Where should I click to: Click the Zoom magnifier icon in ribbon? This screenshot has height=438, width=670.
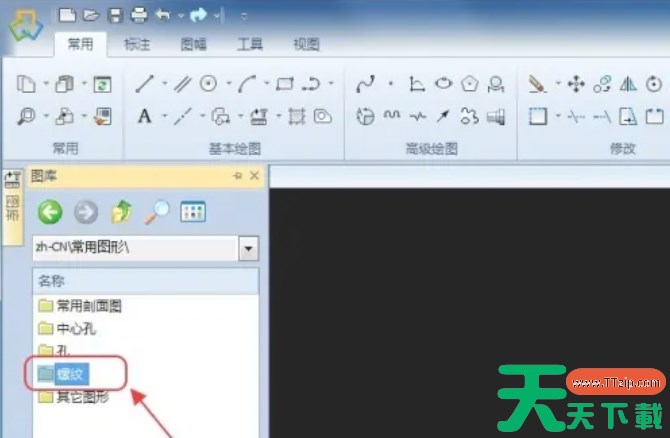point(26,116)
